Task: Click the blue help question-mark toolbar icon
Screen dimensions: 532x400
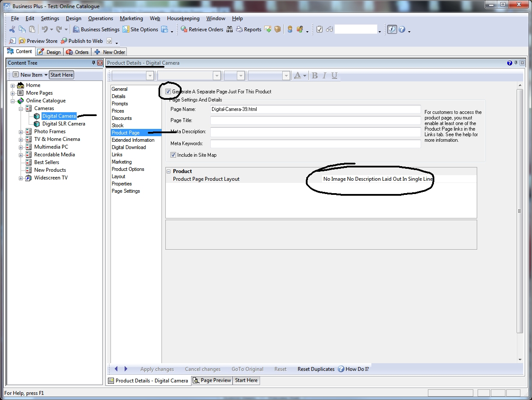Action: click(402, 30)
